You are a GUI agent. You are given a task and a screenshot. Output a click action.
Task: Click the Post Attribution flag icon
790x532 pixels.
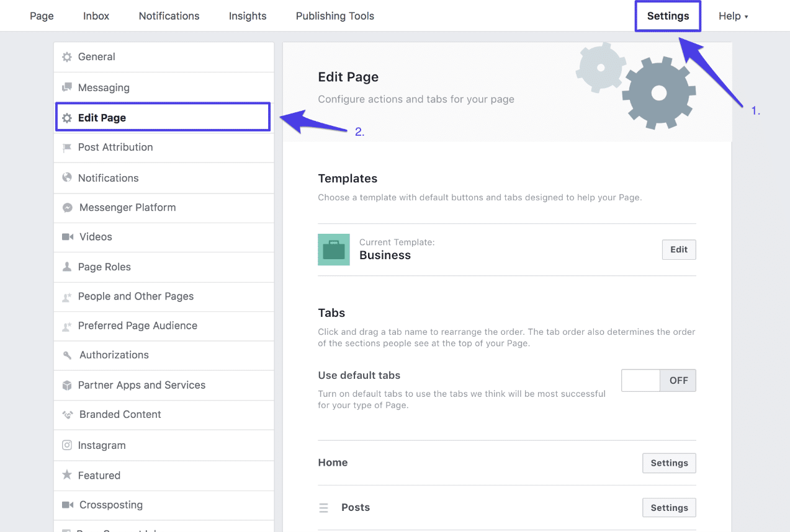coord(67,147)
